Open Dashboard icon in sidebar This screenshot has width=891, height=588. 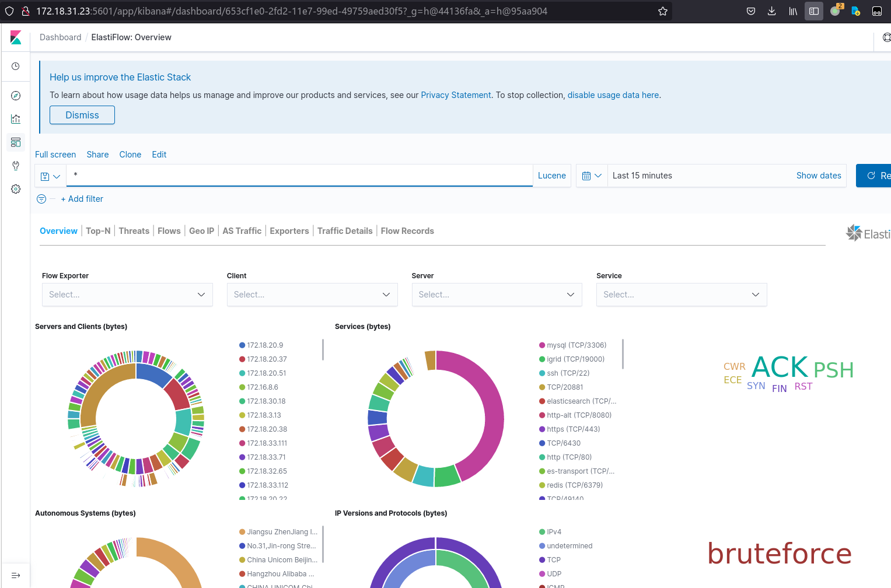point(16,142)
